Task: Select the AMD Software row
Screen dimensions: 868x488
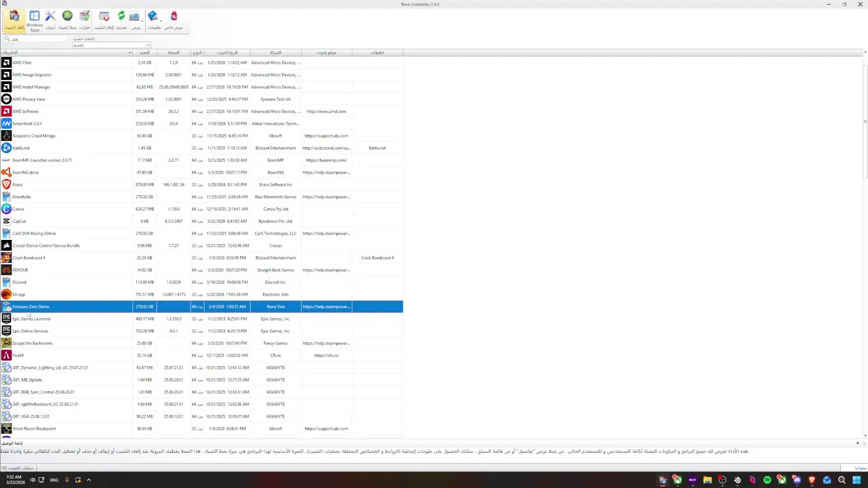Action: (x=201, y=111)
